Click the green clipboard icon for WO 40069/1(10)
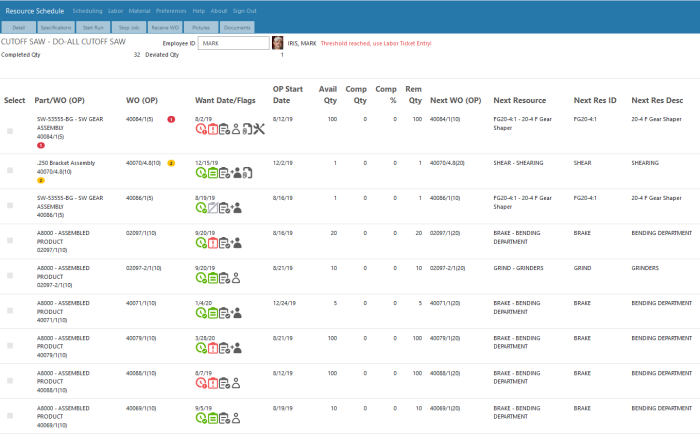The height and width of the screenshot is (435, 700). [x=213, y=418]
